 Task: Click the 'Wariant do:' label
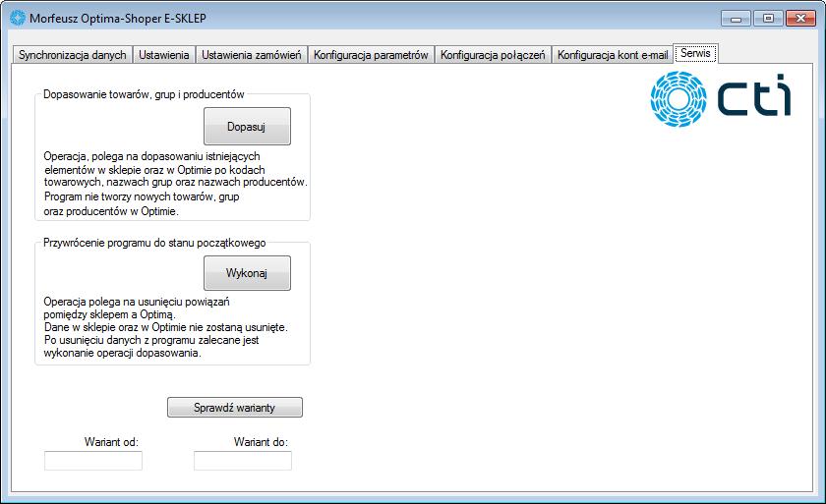point(261,442)
